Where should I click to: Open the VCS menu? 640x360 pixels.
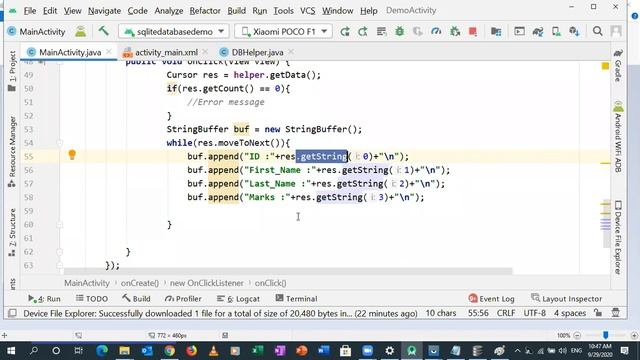tap(307, 11)
